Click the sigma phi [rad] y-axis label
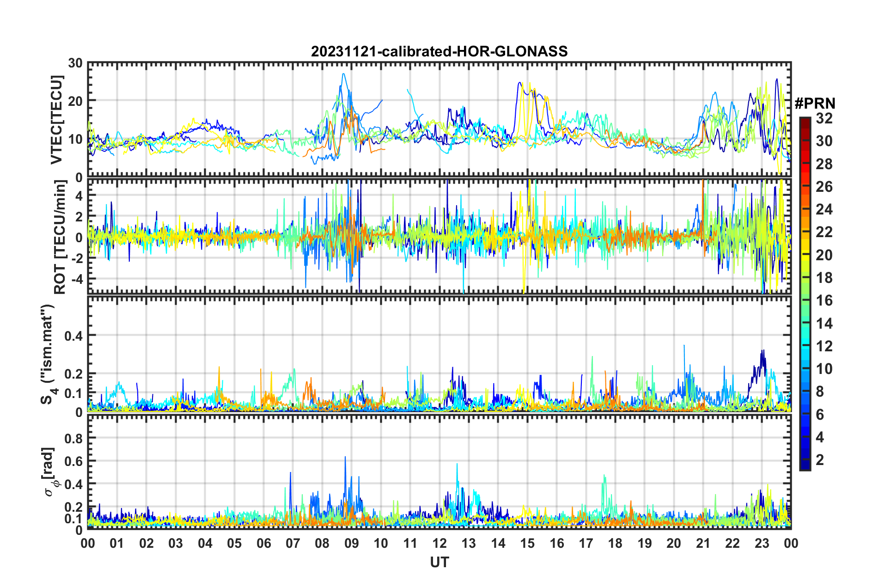 (x=49, y=472)
